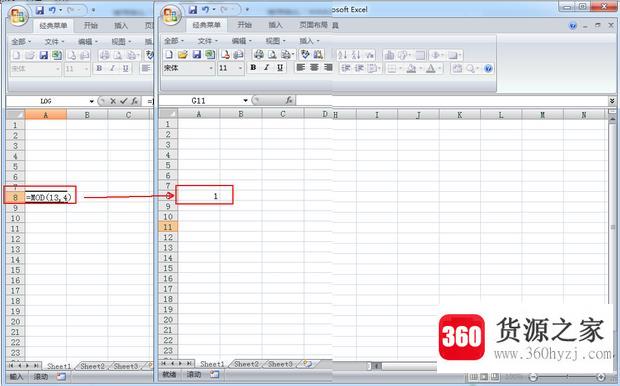Click the Office button in the right window
This screenshot has width=620, height=386.
pos(171,15)
